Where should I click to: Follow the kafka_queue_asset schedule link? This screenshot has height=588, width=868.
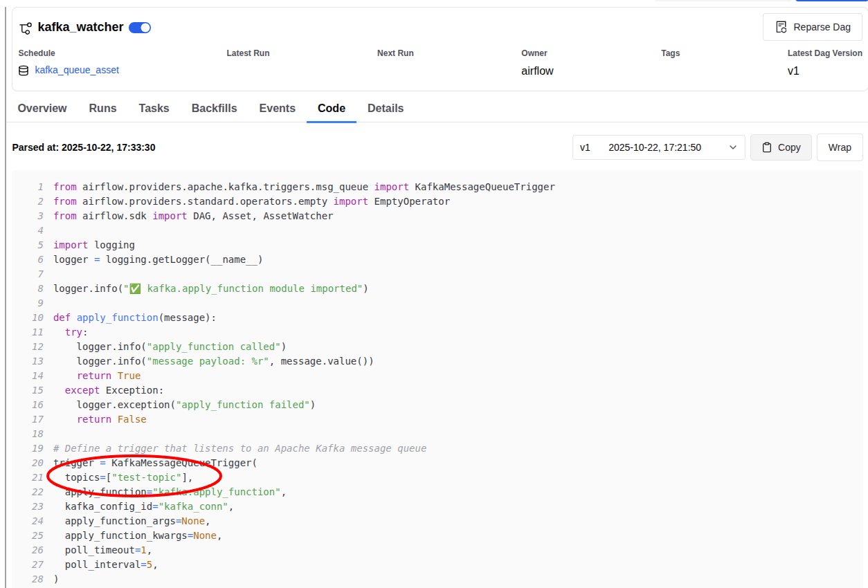(77, 70)
